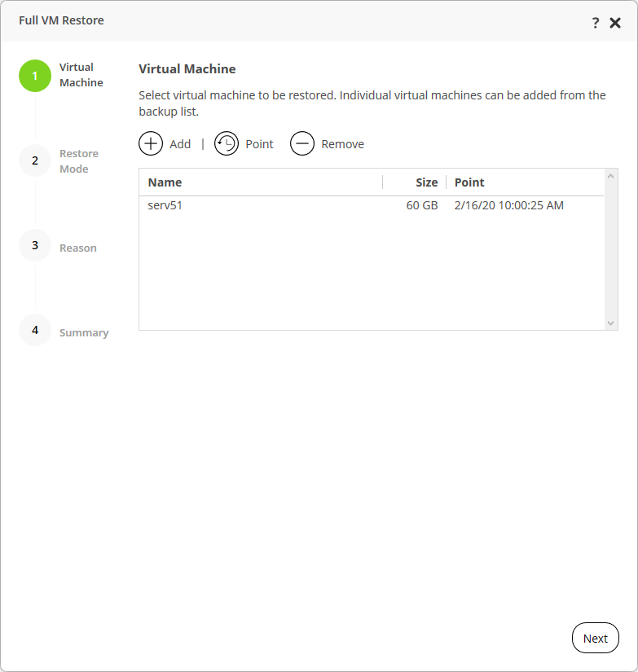
Task: Click the Remove text label
Action: click(342, 144)
